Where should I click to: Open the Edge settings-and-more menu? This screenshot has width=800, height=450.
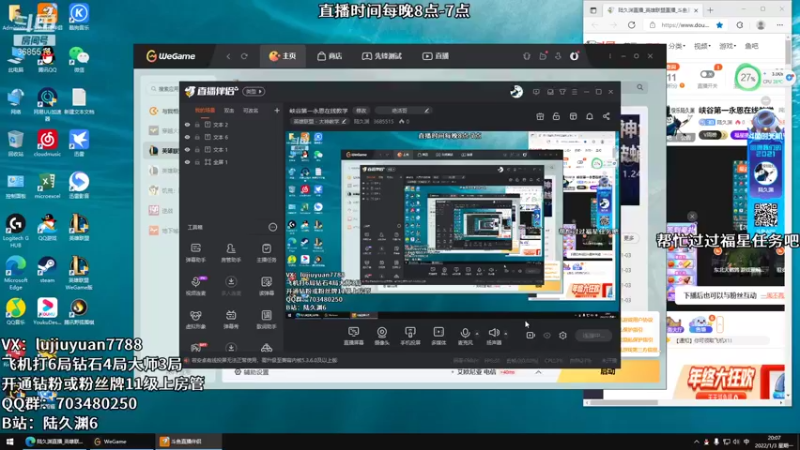tap(780, 25)
